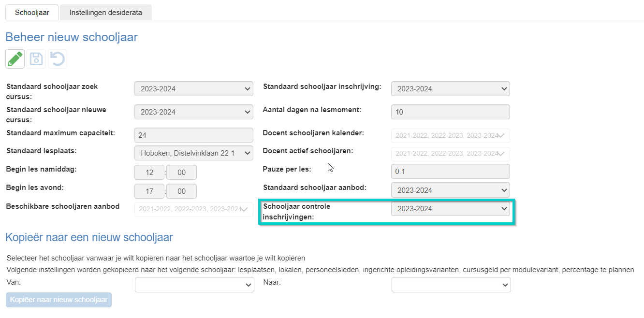Click Standaard maximum capaciteit field
Image resolution: width=644 pixels, height=318 pixels.
(194, 135)
